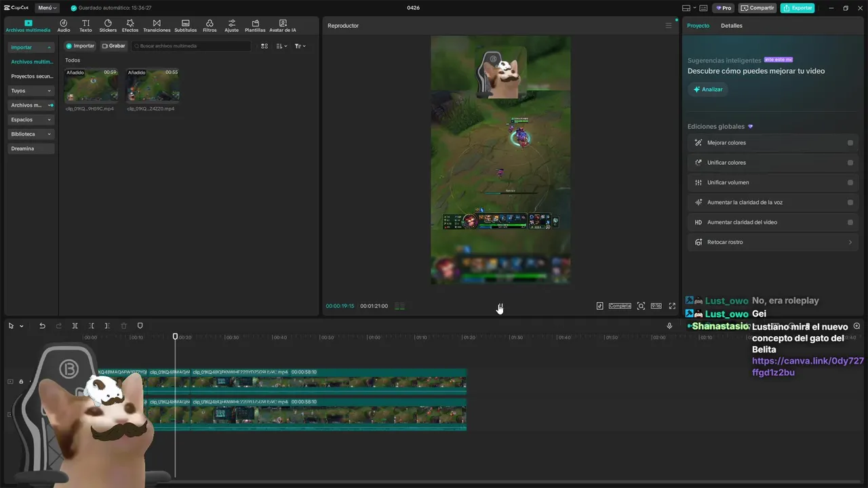Add a marker with the shield icon
The height and width of the screenshot is (488, 868).
click(x=140, y=326)
